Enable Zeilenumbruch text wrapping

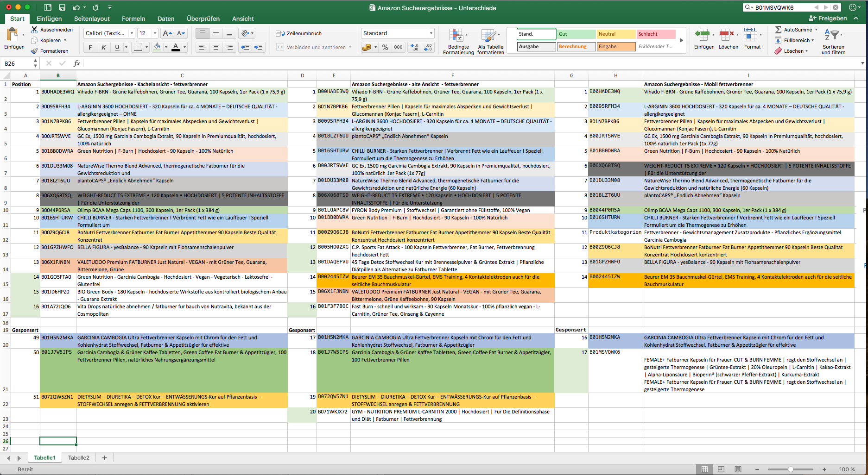click(298, 33)
